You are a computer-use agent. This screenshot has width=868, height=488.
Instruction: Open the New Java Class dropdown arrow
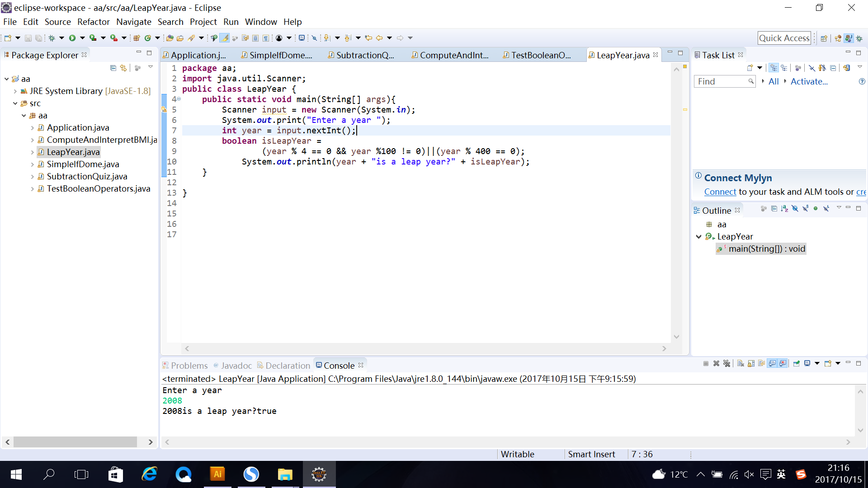(x=157, y=38)
